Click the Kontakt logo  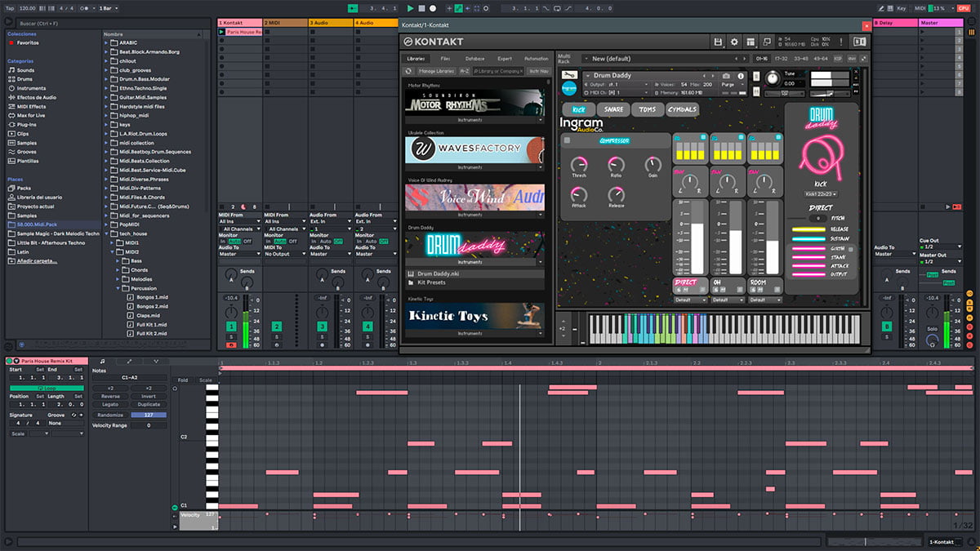[433, 42]
